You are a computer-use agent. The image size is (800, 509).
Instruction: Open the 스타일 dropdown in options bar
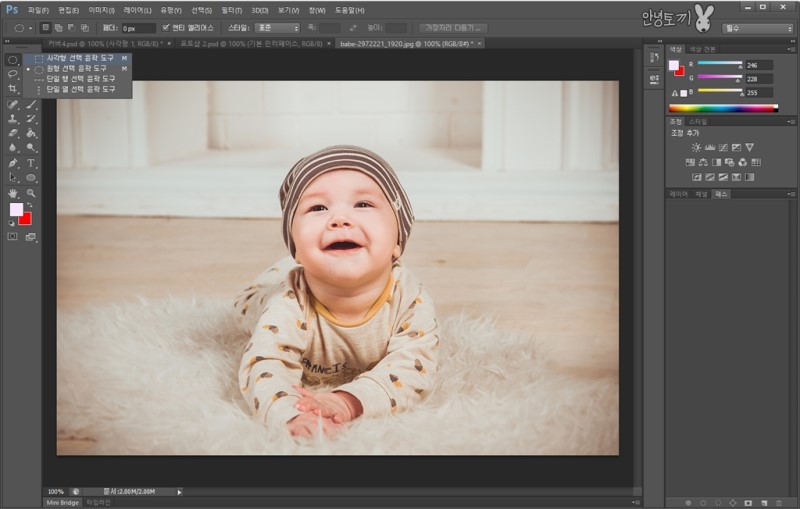point(277,28)
